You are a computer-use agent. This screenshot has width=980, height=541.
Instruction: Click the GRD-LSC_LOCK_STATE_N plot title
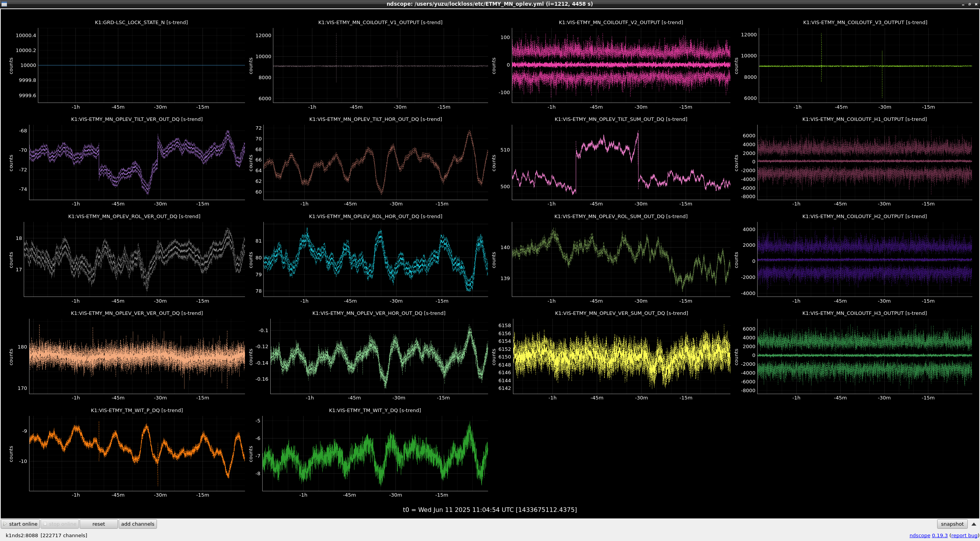141,22
